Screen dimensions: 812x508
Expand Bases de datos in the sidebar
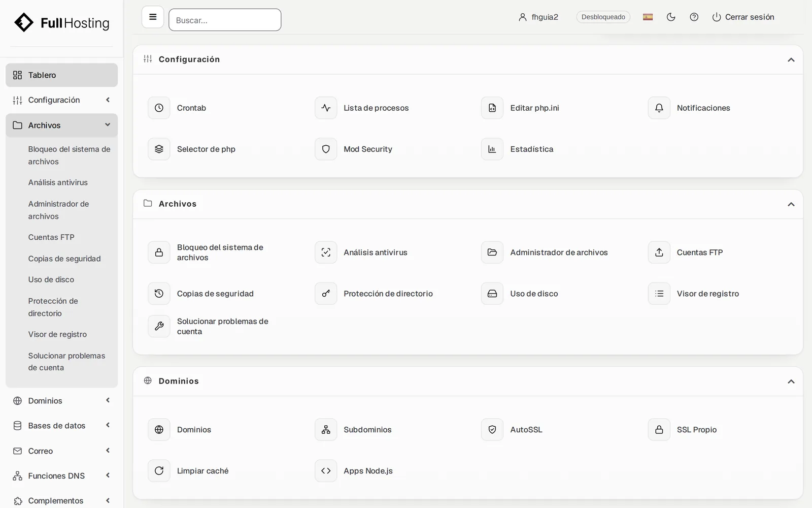pyautogui.click(x=61, y=426)
